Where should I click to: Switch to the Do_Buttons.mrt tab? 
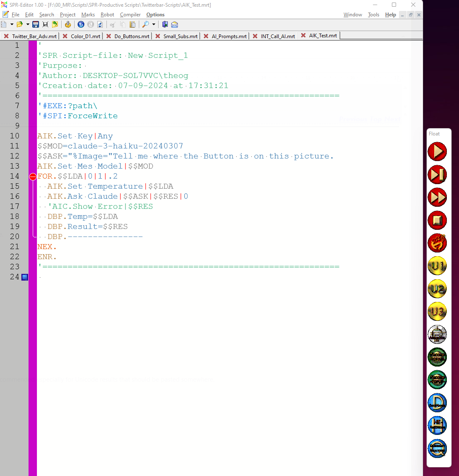[x=131, y=36]
